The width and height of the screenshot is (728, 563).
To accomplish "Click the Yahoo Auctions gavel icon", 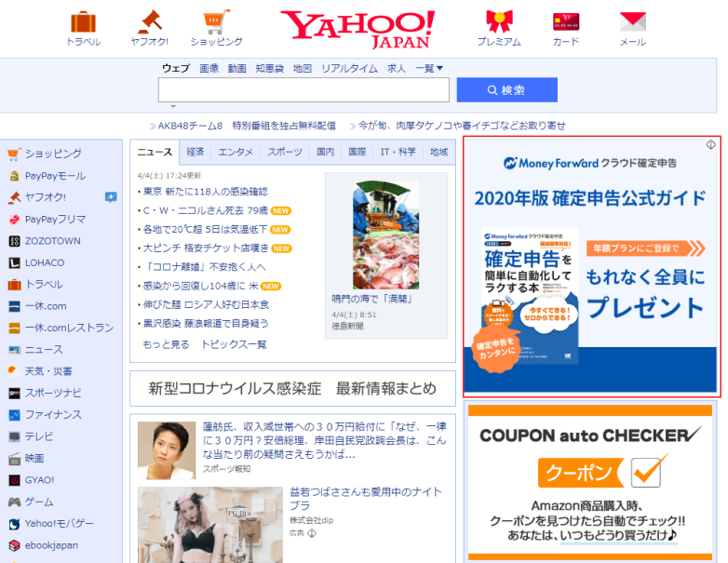I will pyautogui.click(x=149, y=22).
